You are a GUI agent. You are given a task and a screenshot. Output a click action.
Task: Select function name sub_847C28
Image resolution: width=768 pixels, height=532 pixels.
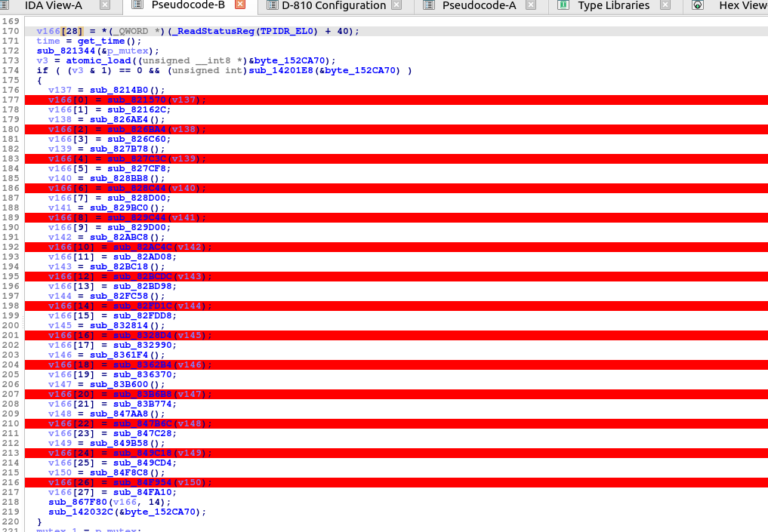click(x=143, y=433)
